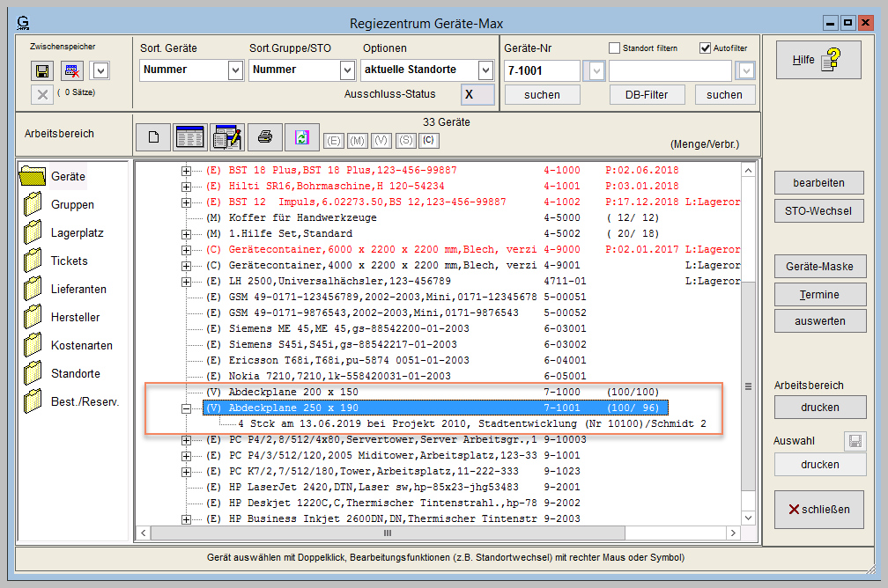The width and height of the screenshot is (888, 588).
Task: Uncheck the Autofilter checkbox
Action: click(705, 48)
